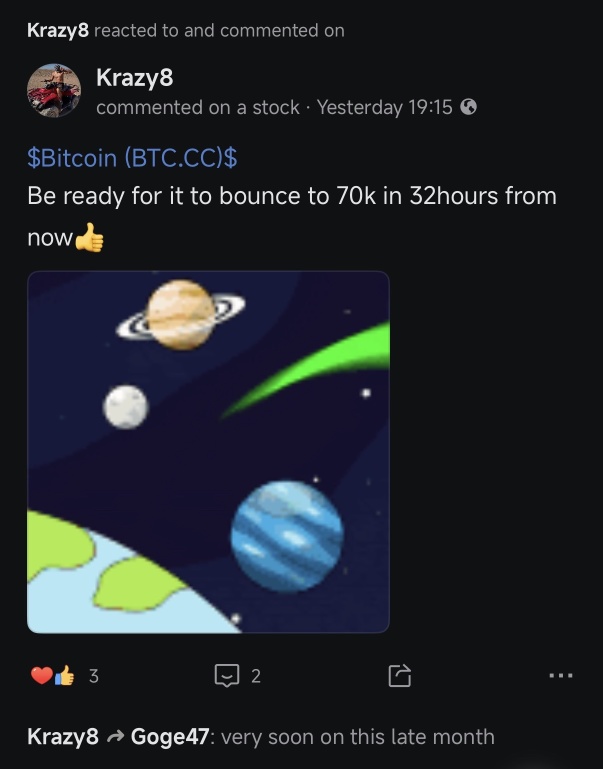The width and height of the screenshot is (603, 769).
Task: Open the comment bubble icon
Action: [x=227, y=675]
